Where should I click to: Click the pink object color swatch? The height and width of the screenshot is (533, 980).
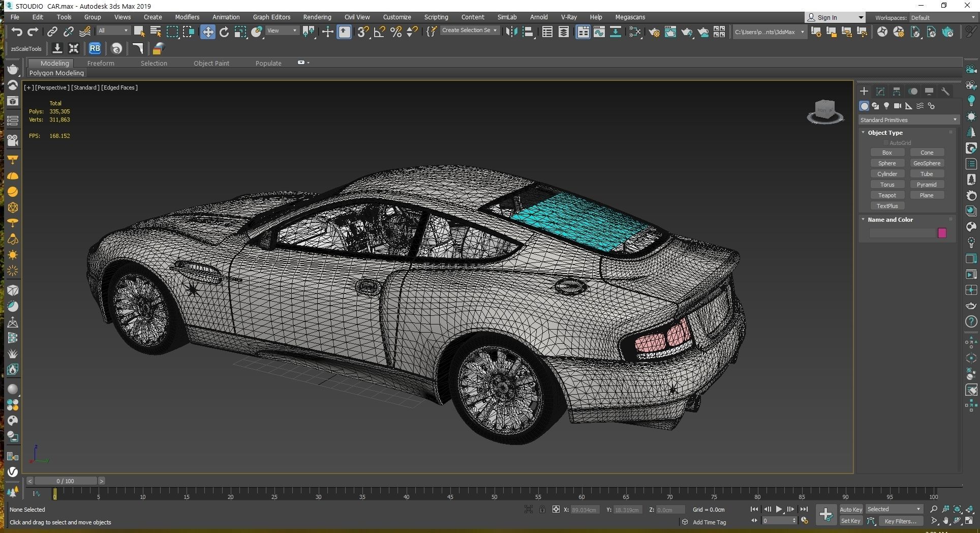(x=942, y=233)
